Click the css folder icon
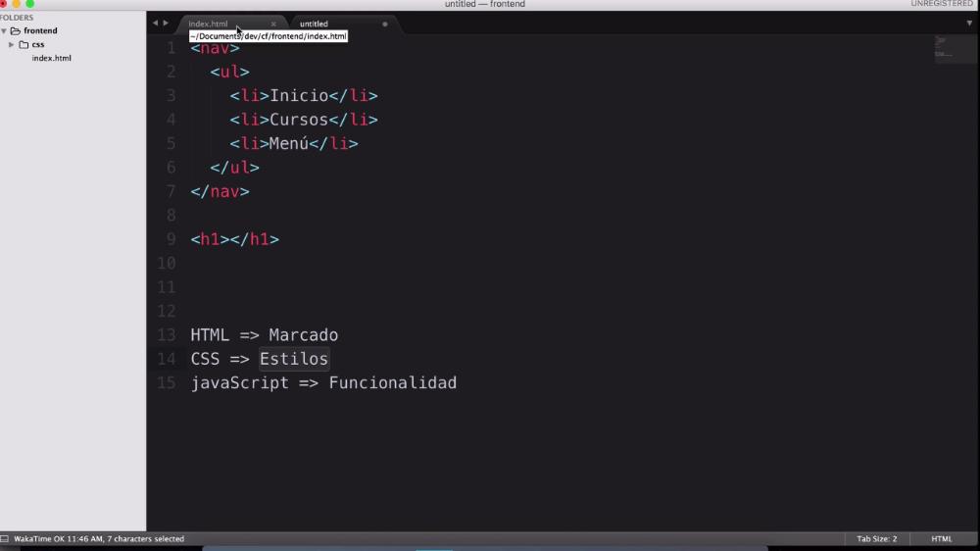The width and height of the screenshot is (980, 551). [x=24, y=44]
